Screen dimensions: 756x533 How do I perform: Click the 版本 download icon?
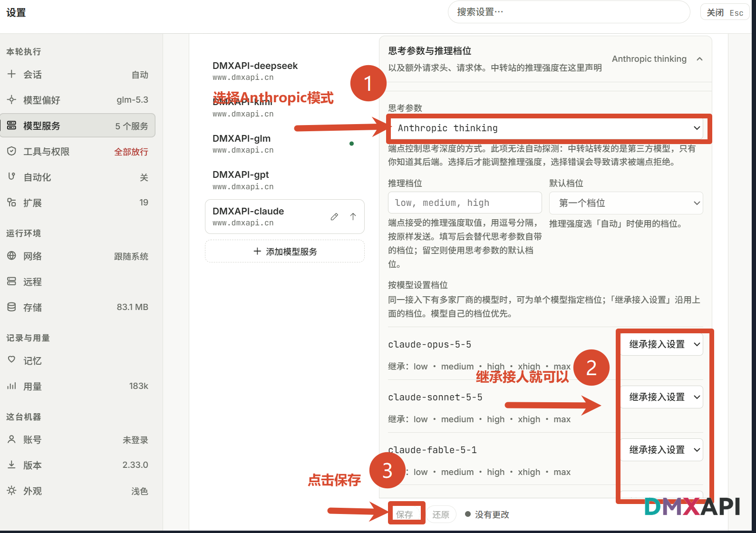[11, 465]
